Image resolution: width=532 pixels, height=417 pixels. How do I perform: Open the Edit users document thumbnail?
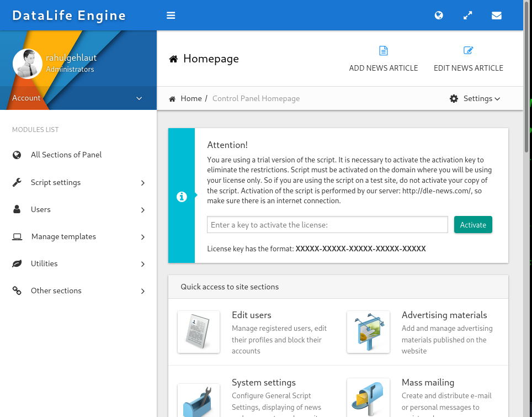coord(199,332)
